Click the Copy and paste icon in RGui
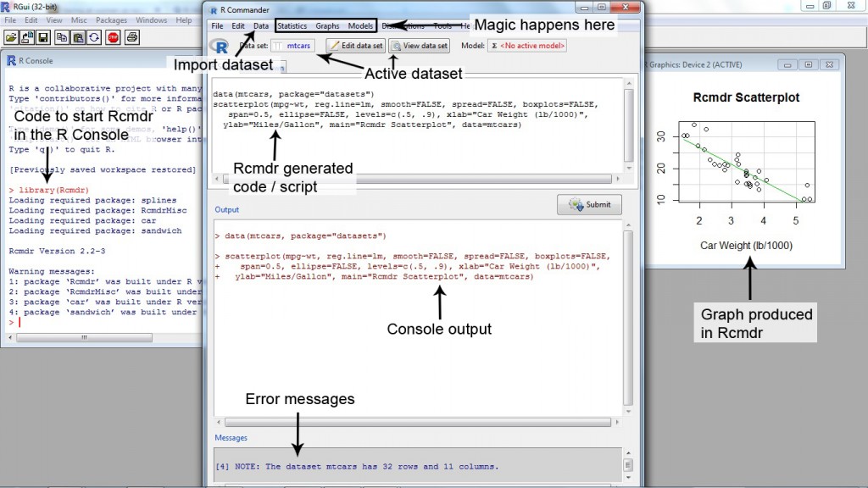The width and height of the screenshot is (868, 488). pos(94,37)
